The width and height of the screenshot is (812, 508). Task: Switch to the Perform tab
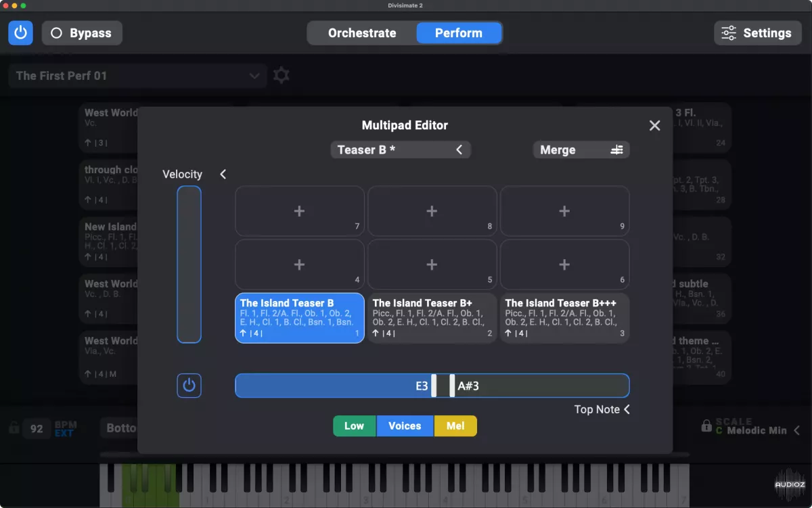coord(459,32)
